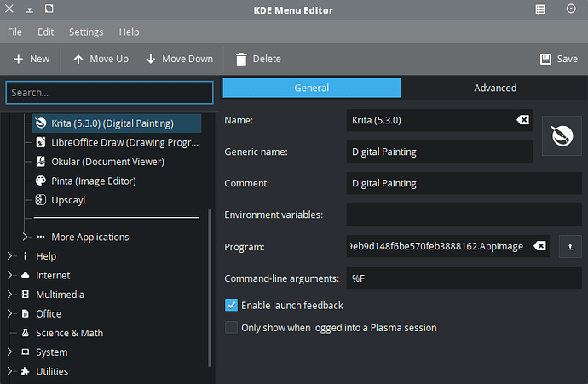588x384 pixels.
Task: Select the Okular icon in tree
Action: (41, 162)
